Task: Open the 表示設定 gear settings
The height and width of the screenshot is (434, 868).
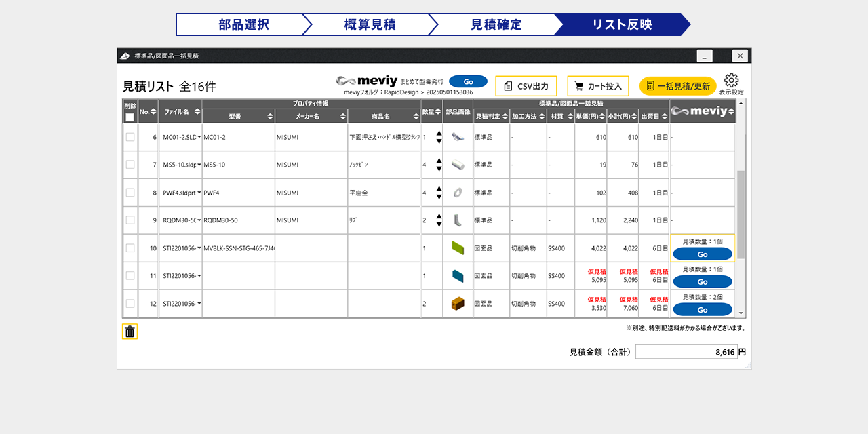Action: click(731, 81)
